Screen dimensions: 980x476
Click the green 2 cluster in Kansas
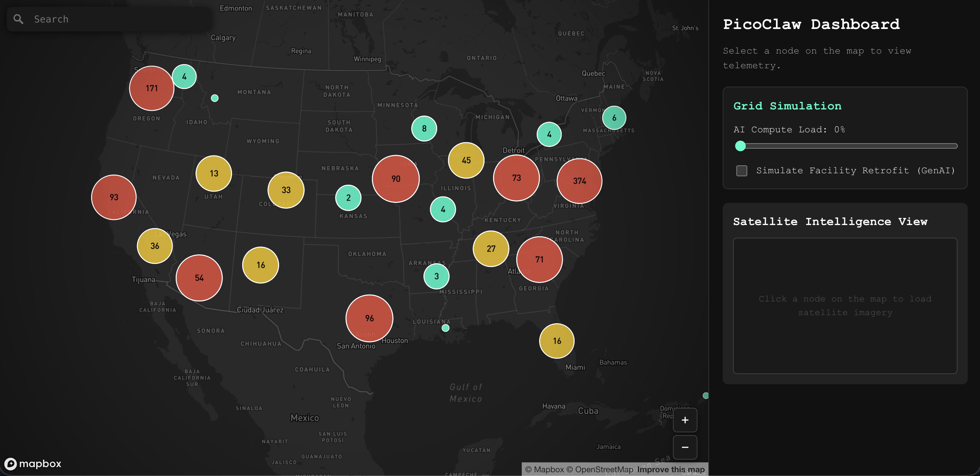[348, 198]
